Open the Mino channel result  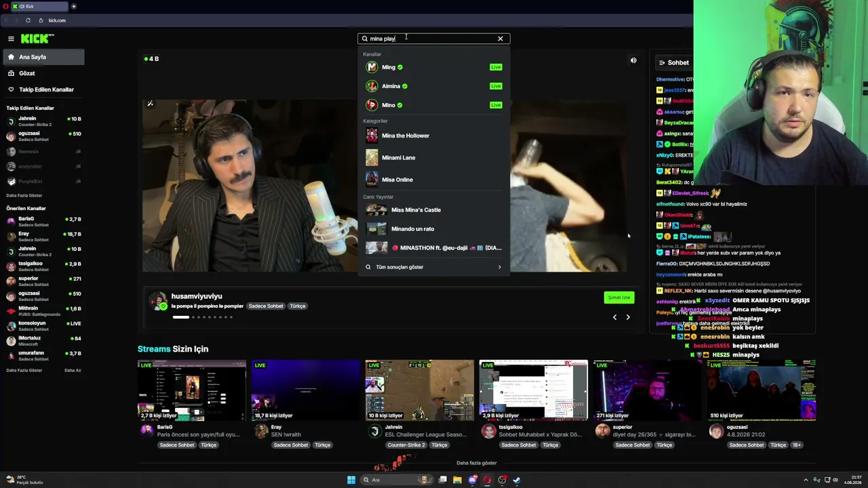point(434,105)
